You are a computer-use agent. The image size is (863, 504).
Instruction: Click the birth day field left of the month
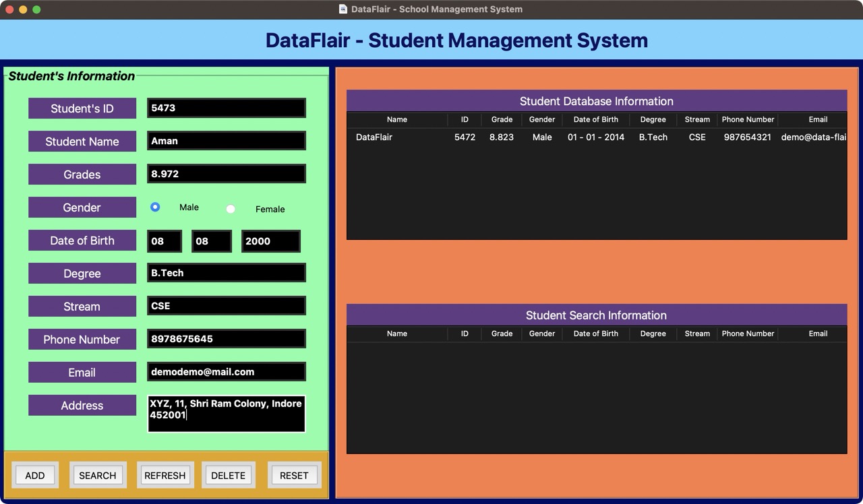[165, 241]
